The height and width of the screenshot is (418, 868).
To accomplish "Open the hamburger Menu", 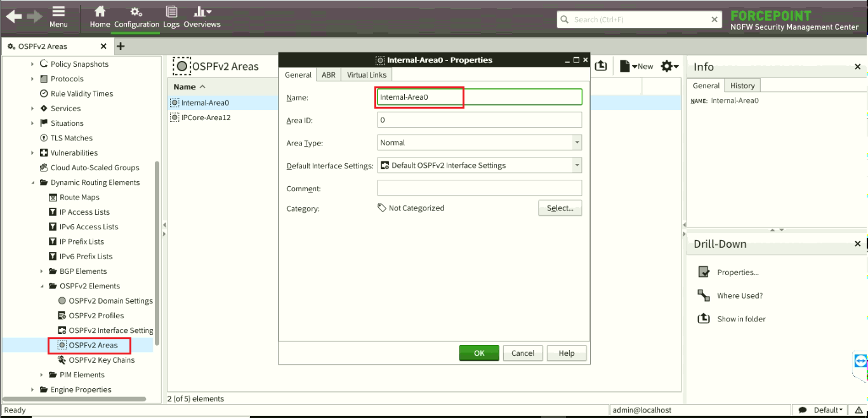I will (x=58, y=17).
